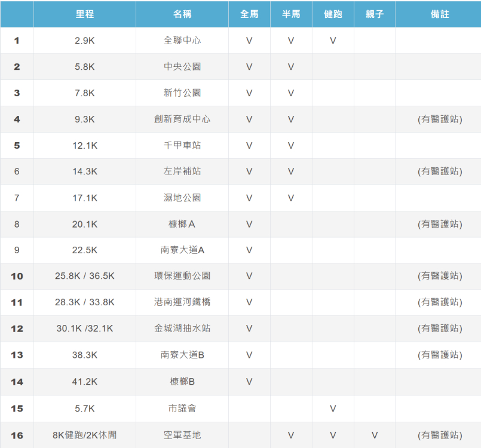Click the 全聯中心 station name
Screen dimensions: 481x448
point(182,41)
